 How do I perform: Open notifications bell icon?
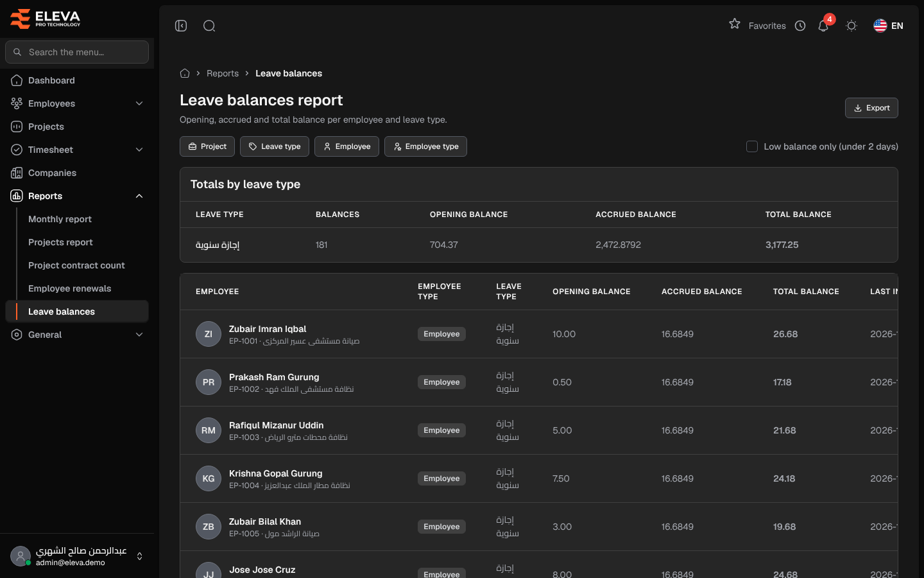pos(823,26)
